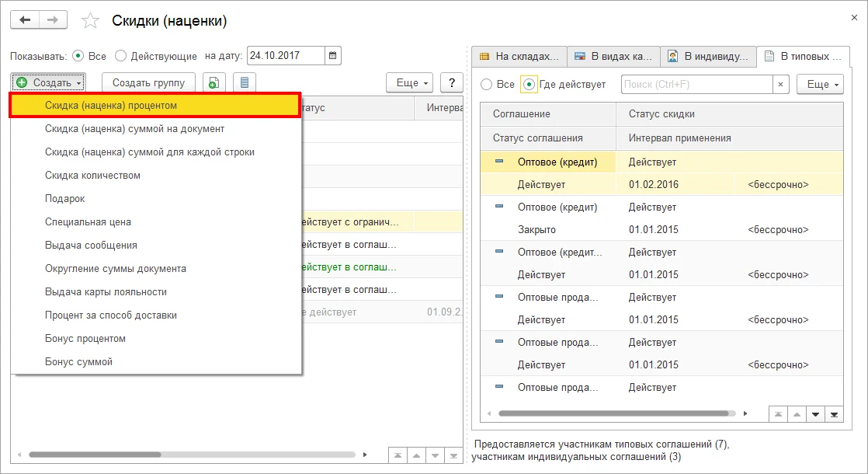Choose Скидка (наценка) процентом

pyautogui.click(x=155, y=105)
